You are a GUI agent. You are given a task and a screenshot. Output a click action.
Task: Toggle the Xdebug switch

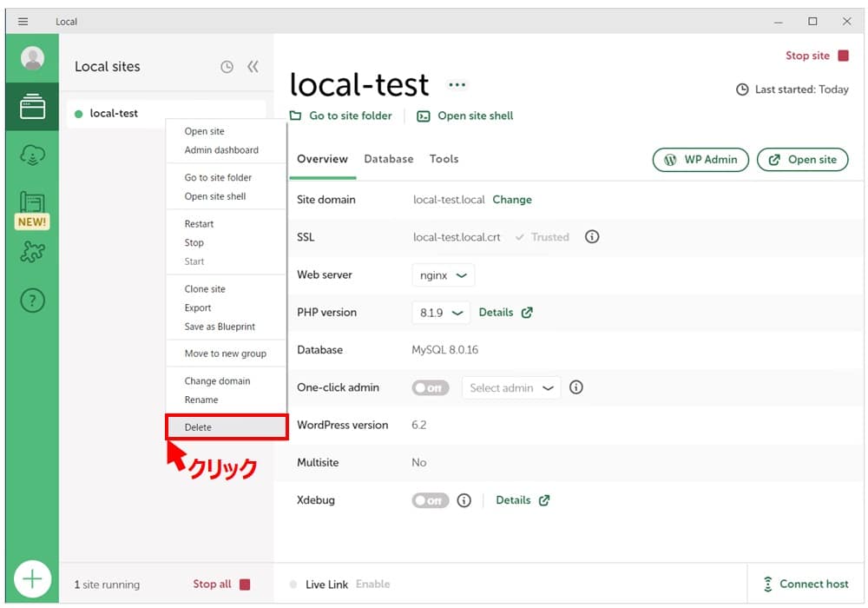coord(431,500)
